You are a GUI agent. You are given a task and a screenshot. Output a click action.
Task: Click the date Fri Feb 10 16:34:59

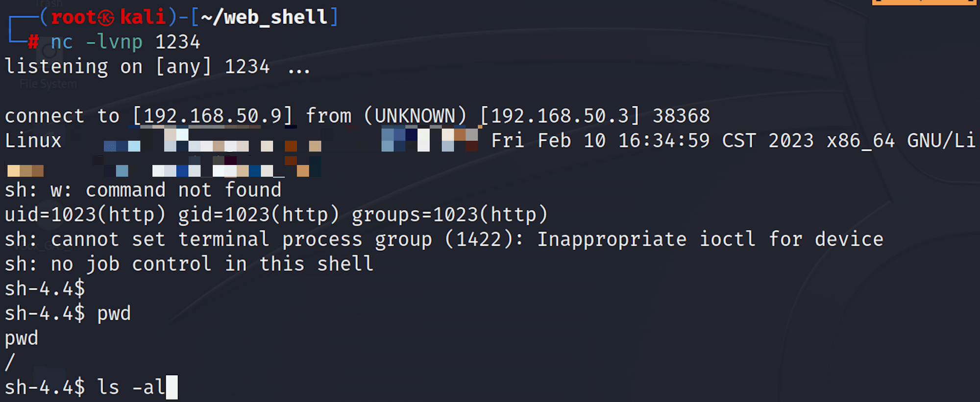tap(600, 141)
